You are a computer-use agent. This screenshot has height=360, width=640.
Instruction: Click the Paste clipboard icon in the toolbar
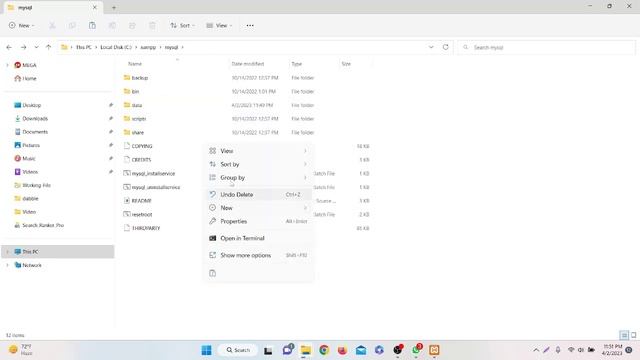[x=92, y=25]
